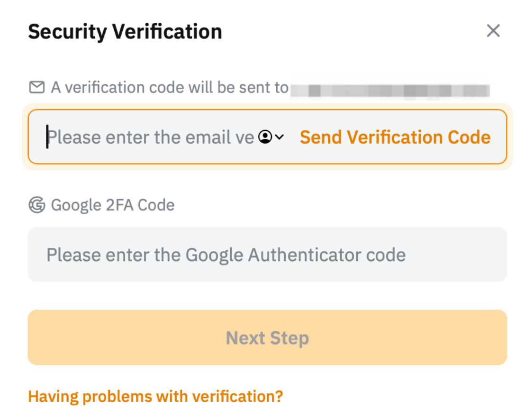Click the blurred email address
525x420 pixels.
(x=390, y=89)
